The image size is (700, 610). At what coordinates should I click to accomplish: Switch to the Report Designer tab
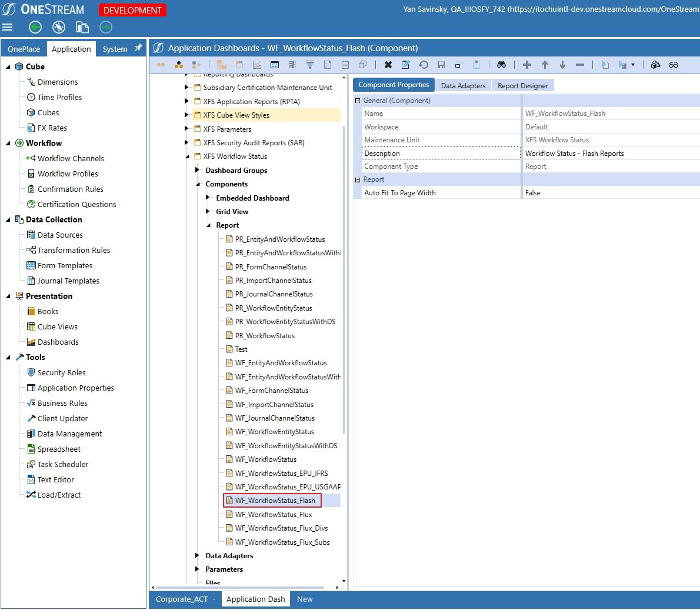pos(522,85)
